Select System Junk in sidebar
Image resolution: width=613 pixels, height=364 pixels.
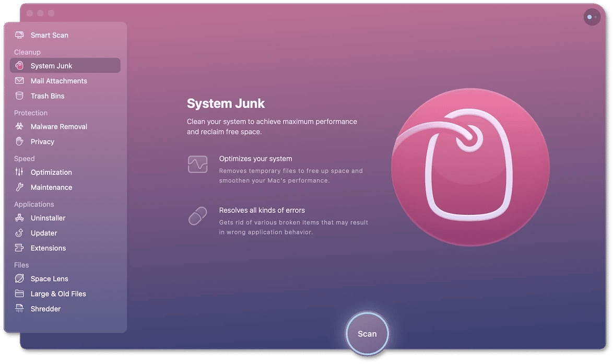65,66
